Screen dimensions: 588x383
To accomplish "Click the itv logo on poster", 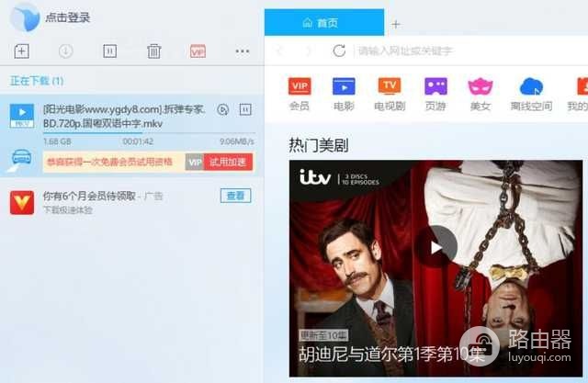I will [315, 177].
